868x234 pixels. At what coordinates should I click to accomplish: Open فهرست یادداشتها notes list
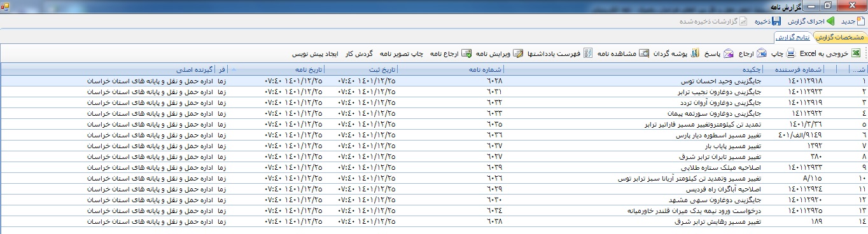pyautogui.click(x=560, y=53)
